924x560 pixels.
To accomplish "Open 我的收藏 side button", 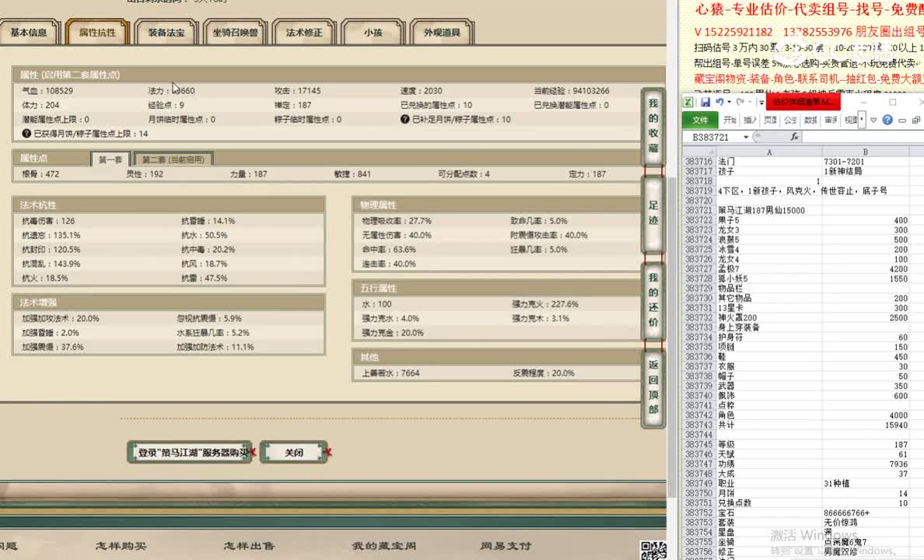I will [x=653, y=125].
